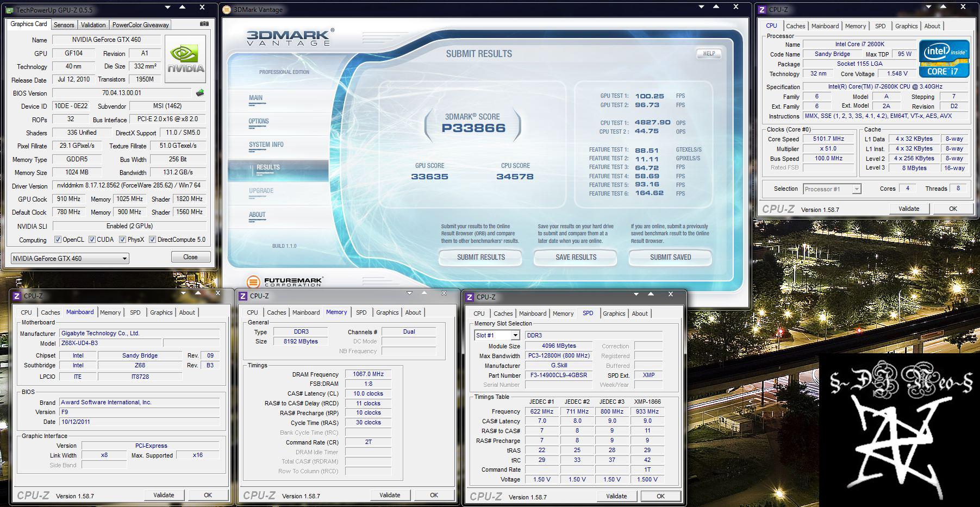This screenshot has width=980, height=507.
Task: Open the About tab in CPU-Z Memory window
Action: tap(413, 312)
